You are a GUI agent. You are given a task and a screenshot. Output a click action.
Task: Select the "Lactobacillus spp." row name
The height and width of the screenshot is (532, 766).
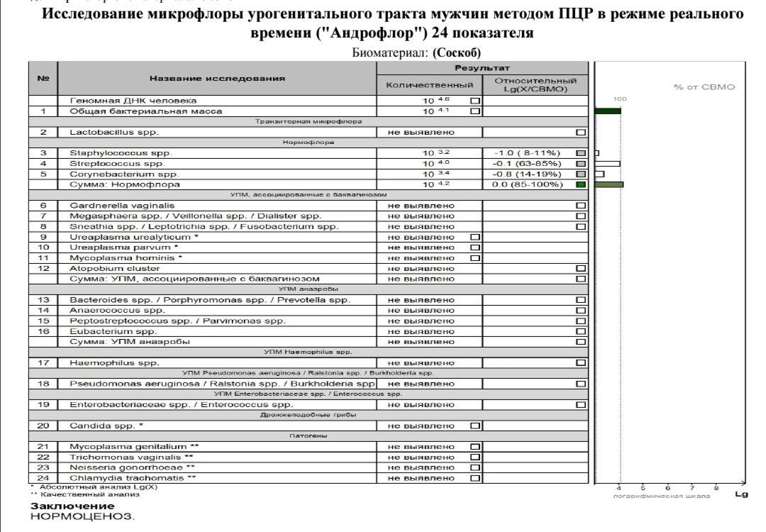[113, 133]
